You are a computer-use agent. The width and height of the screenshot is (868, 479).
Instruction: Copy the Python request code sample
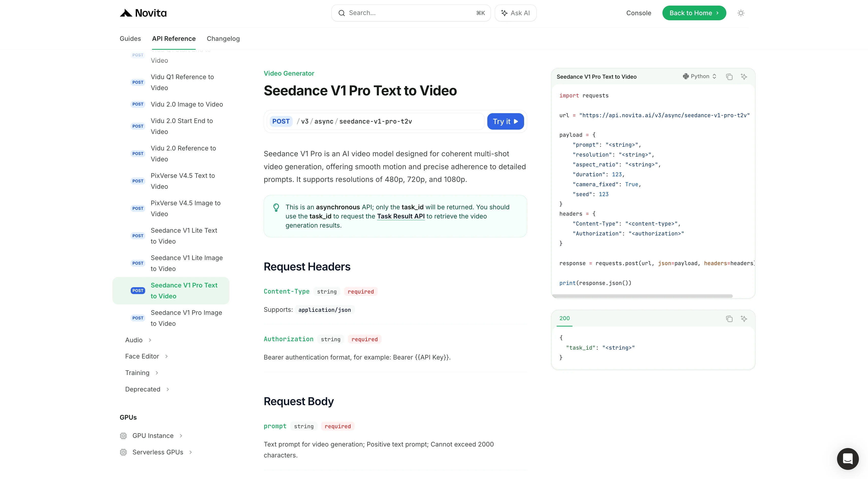click(x=729, y=77)
